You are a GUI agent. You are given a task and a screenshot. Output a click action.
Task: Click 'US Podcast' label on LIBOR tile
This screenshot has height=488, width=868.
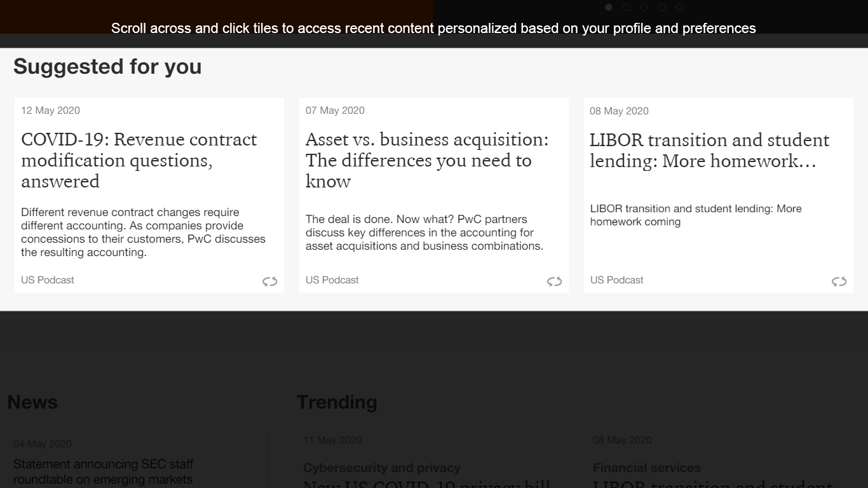617,280
